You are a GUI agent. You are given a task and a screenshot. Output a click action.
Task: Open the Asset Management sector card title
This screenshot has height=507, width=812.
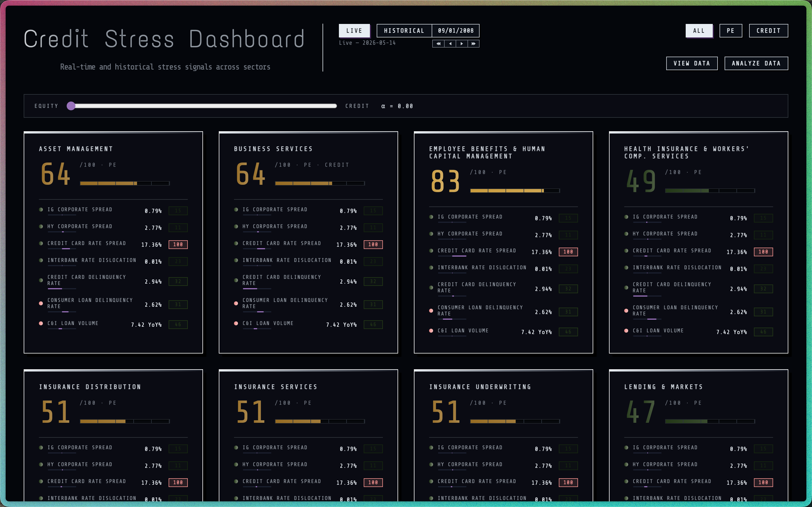76,149
